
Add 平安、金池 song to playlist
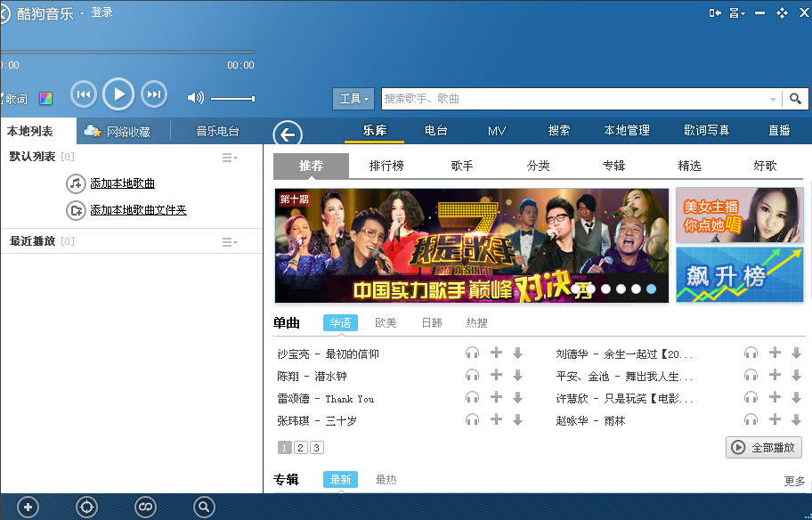point(775,375)
